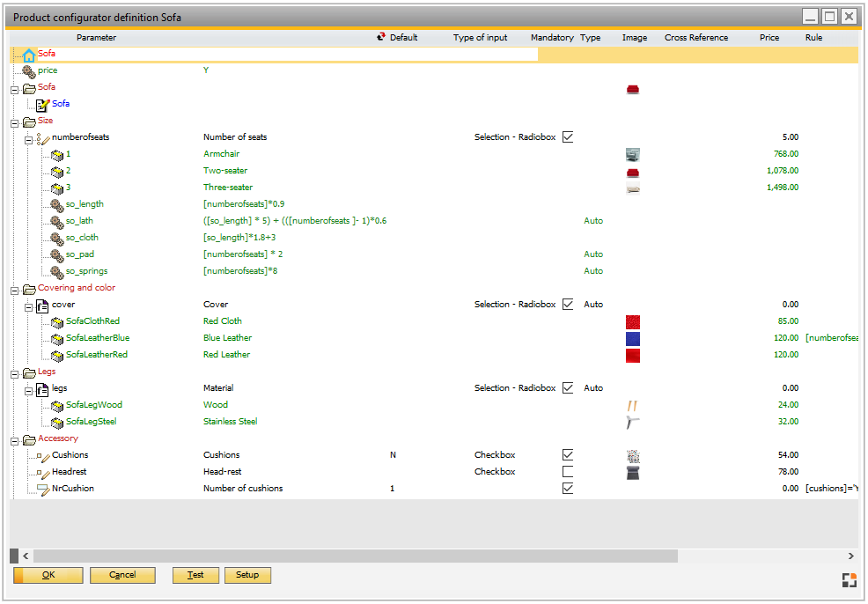Click the Armchair image thumbnail
The width and height of the screenshot is (868, 604).
pyautogui.click(x=632, y=153)
